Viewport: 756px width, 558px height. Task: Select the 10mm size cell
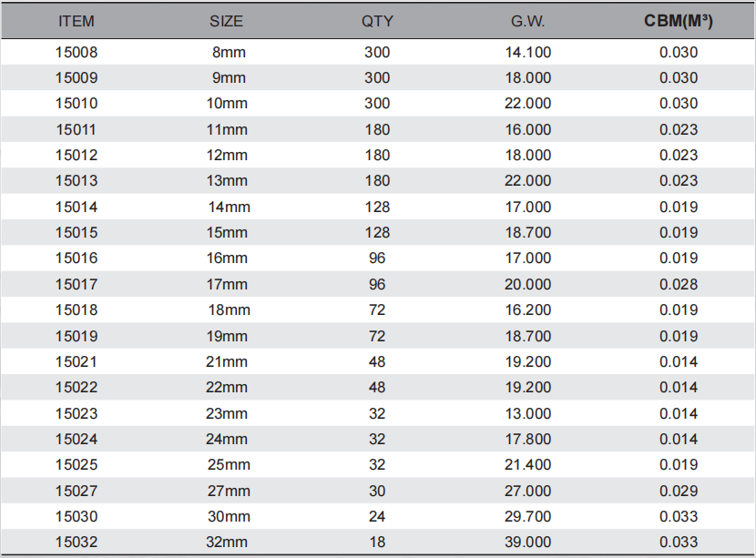coord(227,103)
